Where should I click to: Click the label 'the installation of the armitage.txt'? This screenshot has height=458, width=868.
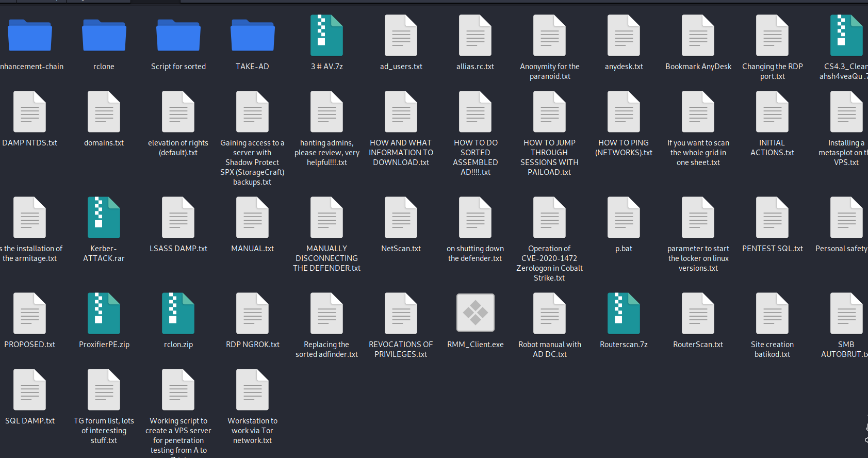[31, 254]
